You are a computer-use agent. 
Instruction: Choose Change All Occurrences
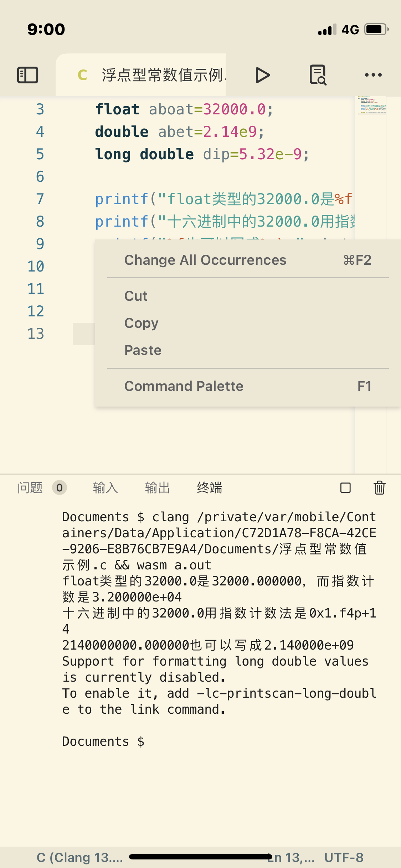(205, 260)
